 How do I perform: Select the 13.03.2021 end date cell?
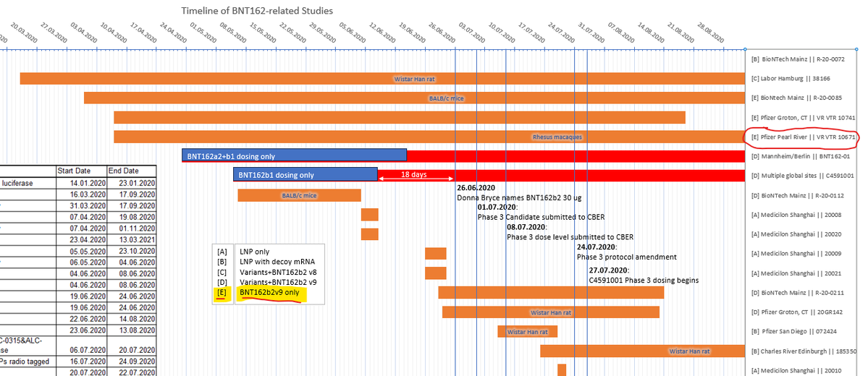130,239
